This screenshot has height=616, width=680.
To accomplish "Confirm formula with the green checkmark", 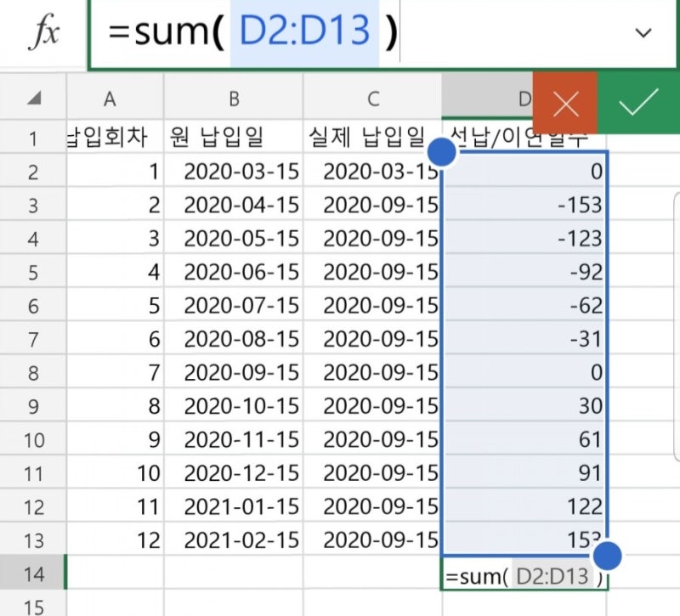I will click(638, 102).
